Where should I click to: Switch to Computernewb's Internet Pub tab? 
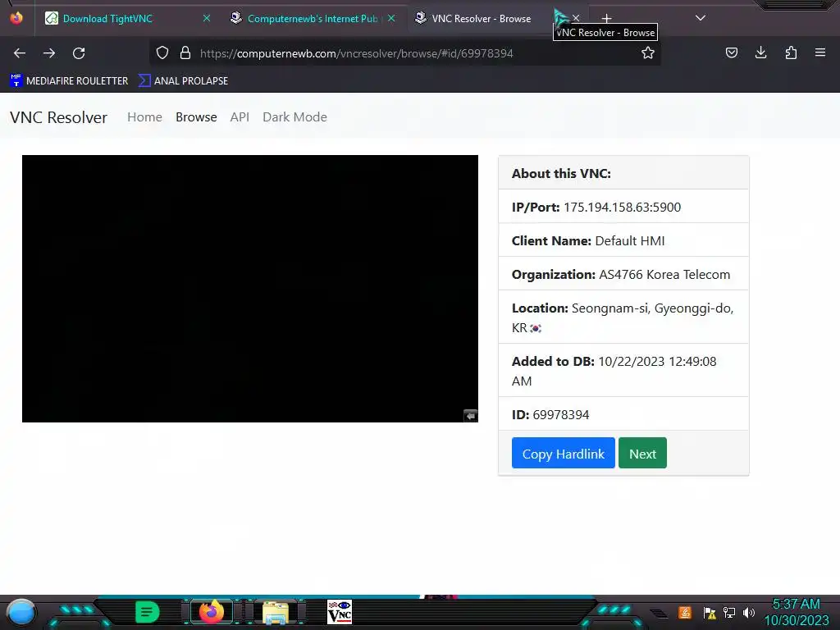(x=313, y=18)
